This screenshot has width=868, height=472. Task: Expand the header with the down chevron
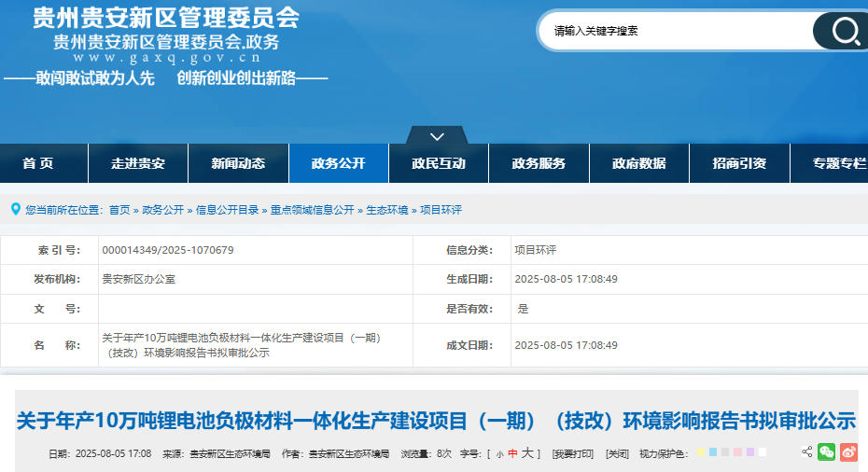click(437, 136)
